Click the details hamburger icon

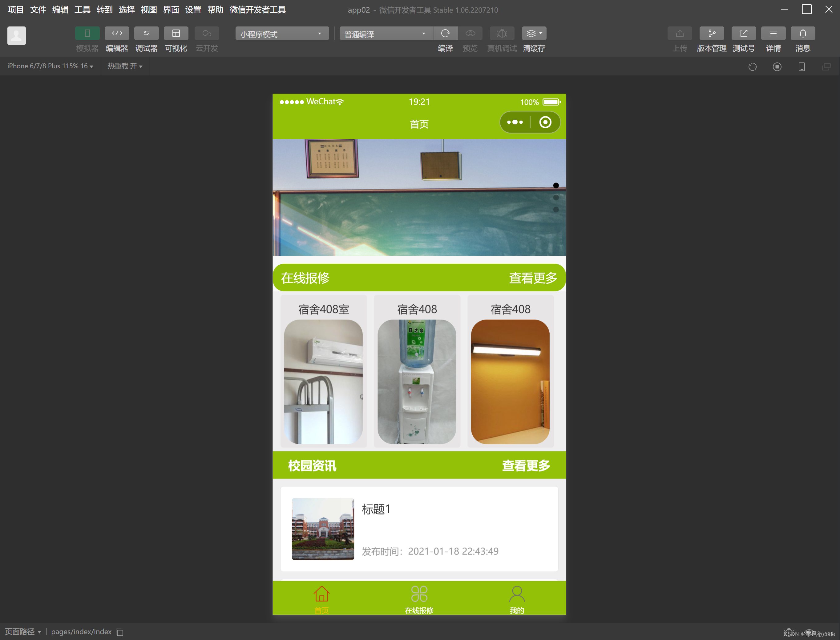773,34
